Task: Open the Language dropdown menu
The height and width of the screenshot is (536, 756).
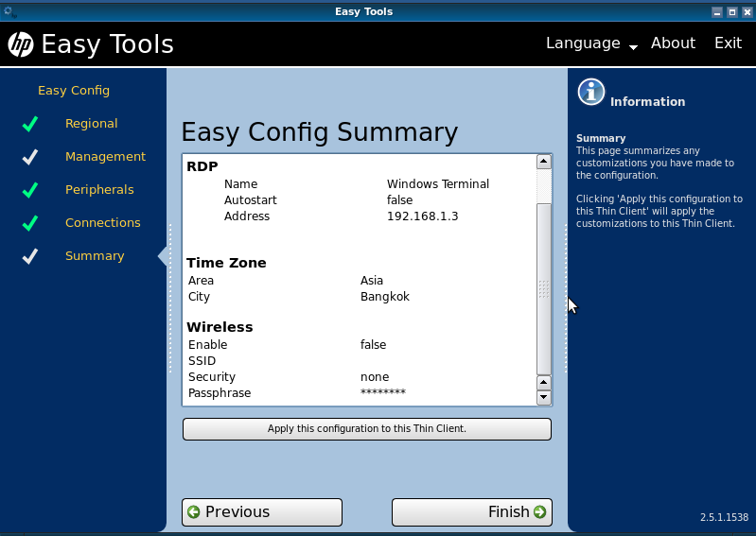Action: (591, 43)
